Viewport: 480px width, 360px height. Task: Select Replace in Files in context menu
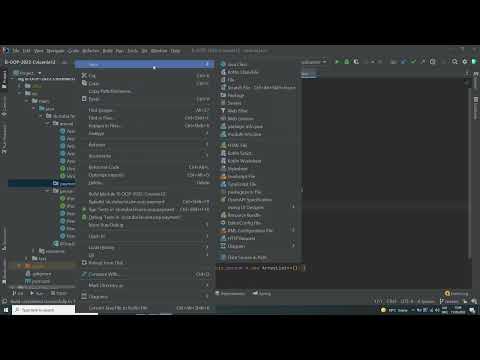pyautogui.click(x=145, y=126)
